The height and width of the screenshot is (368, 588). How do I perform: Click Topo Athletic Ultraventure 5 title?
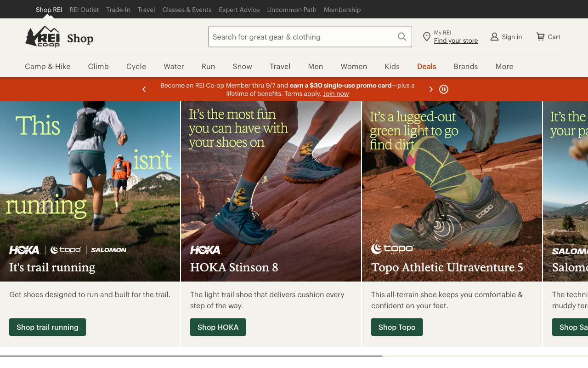tap(447, 267)
